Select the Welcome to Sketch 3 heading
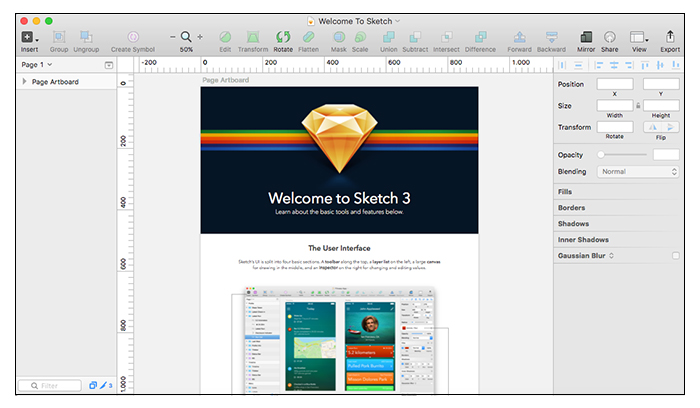 [x=339, y=198]
